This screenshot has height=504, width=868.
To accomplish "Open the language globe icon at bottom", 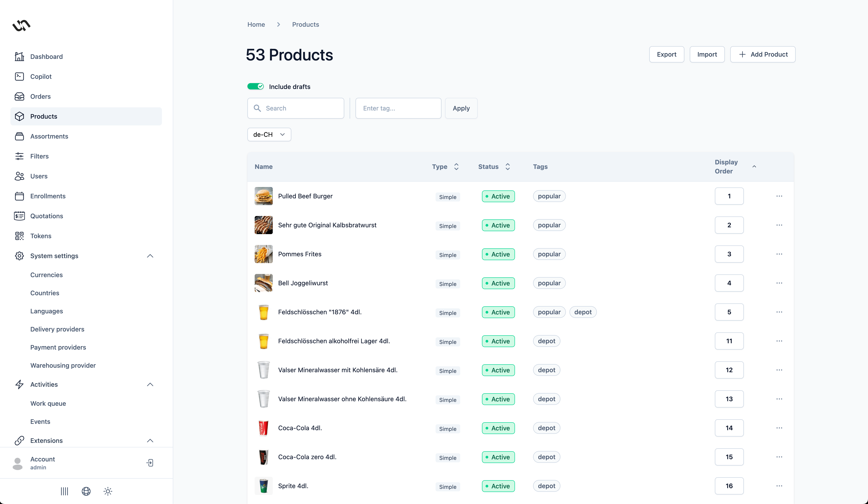I will (x=86, y=491).
